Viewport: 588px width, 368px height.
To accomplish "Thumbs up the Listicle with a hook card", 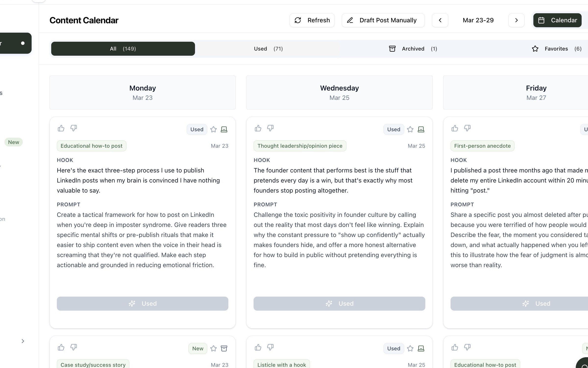I will click(258, 347).
